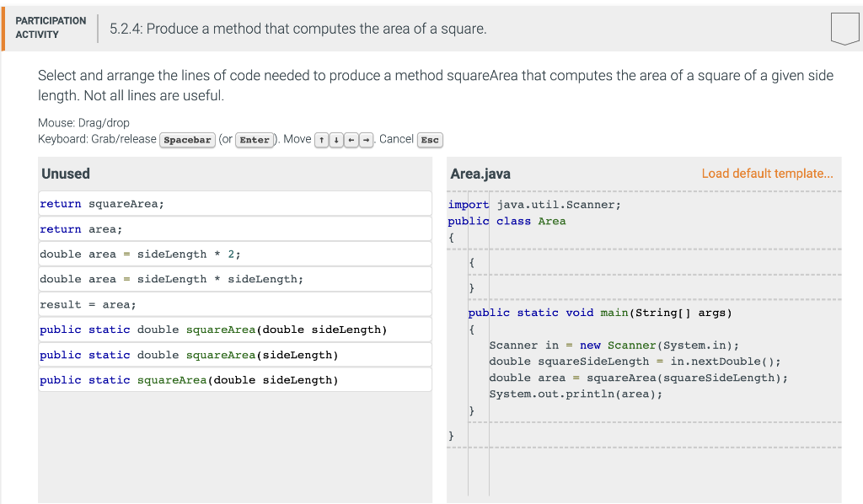Click the Spacebar key hint
Image resolution: width=863 pixels, height=504 pixels.
click(185, 140)
